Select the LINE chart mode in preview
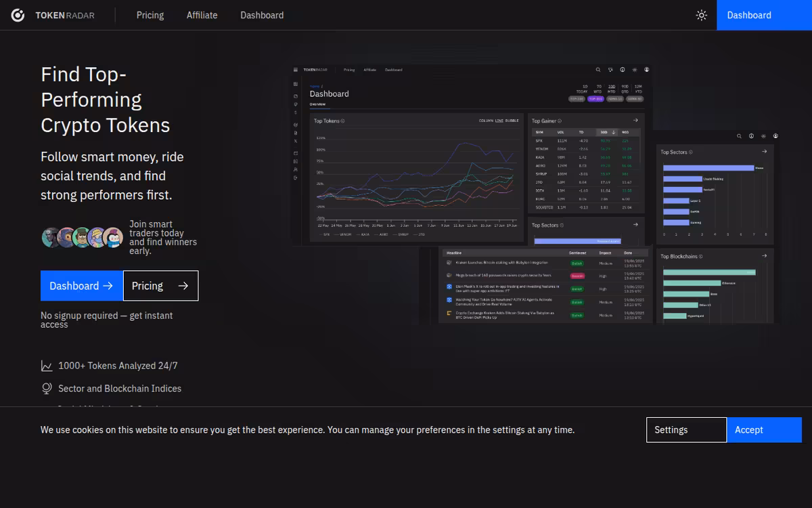Image resolution: width=812 pixels, height=508 pixels. (499, 121)
